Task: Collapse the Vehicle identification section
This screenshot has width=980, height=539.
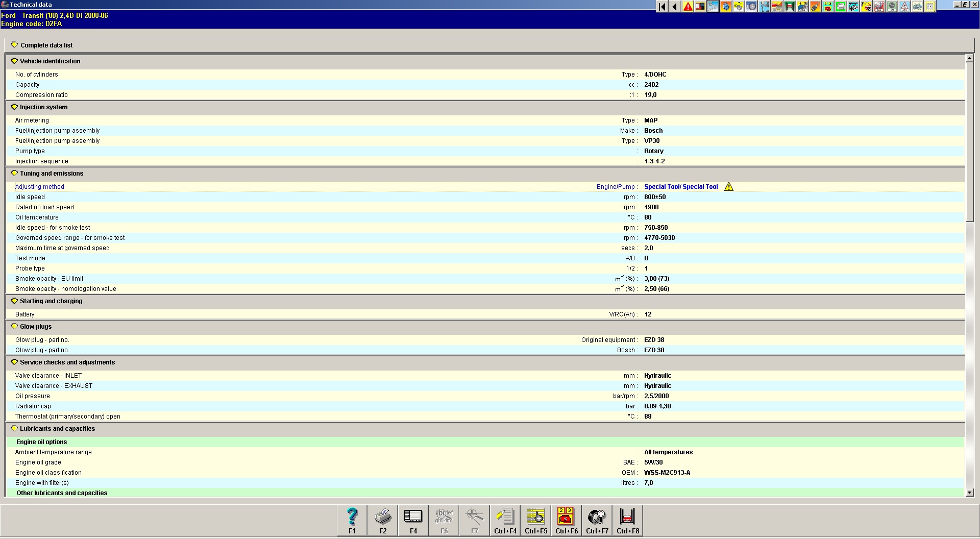Action: [x=14, y=61]
